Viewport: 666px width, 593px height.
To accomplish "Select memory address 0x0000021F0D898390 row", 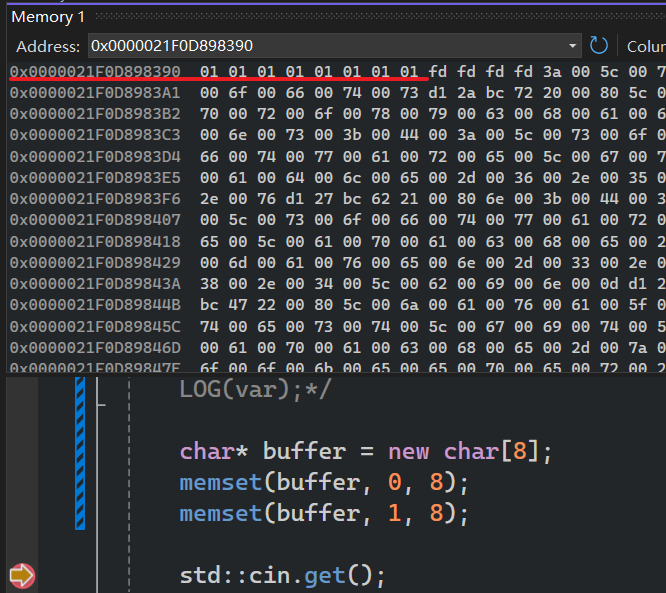I will coord(95,72).
